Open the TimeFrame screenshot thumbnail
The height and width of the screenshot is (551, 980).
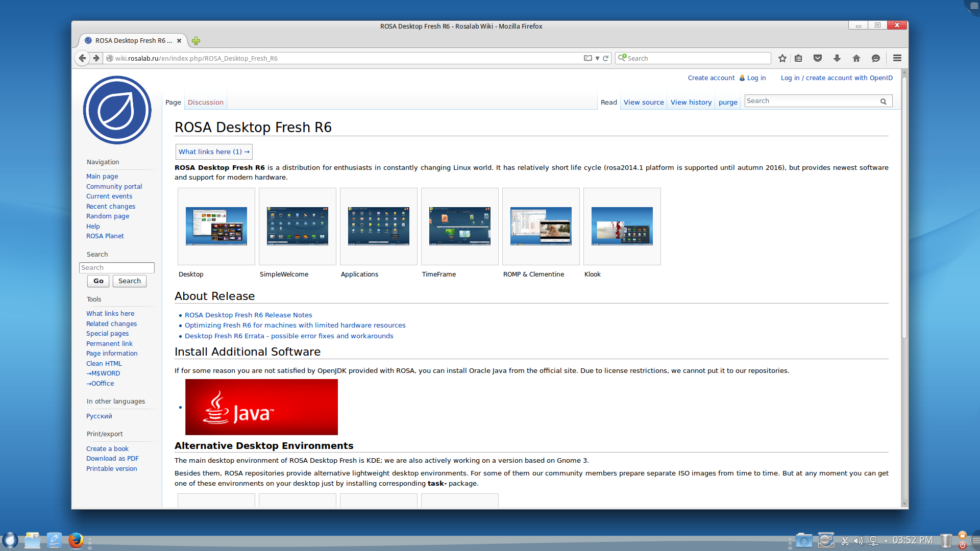(x=460, y=227)
